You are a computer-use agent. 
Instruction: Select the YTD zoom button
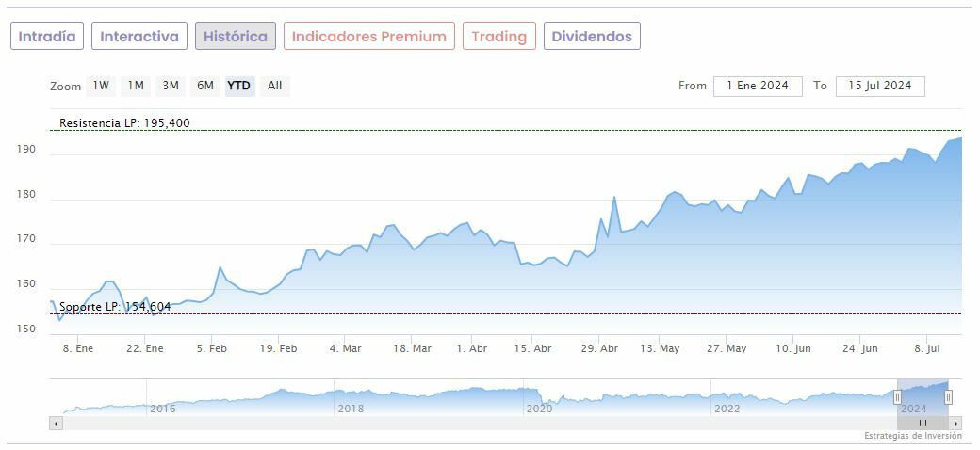239,86
